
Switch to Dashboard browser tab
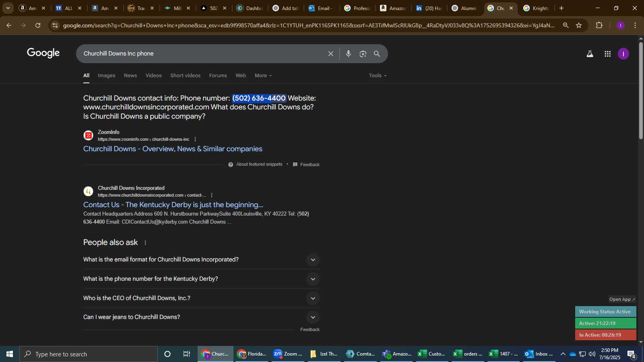[x=250, y=8]
